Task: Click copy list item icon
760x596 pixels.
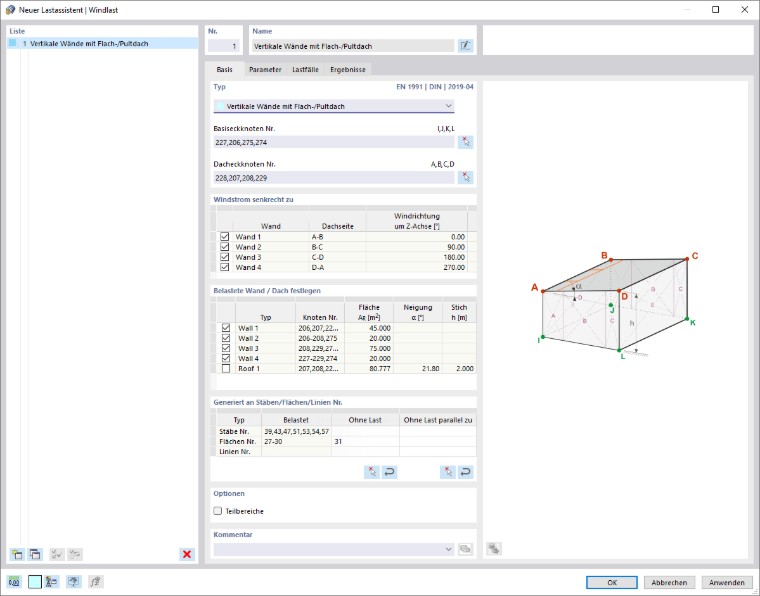Action: point(35,554)
